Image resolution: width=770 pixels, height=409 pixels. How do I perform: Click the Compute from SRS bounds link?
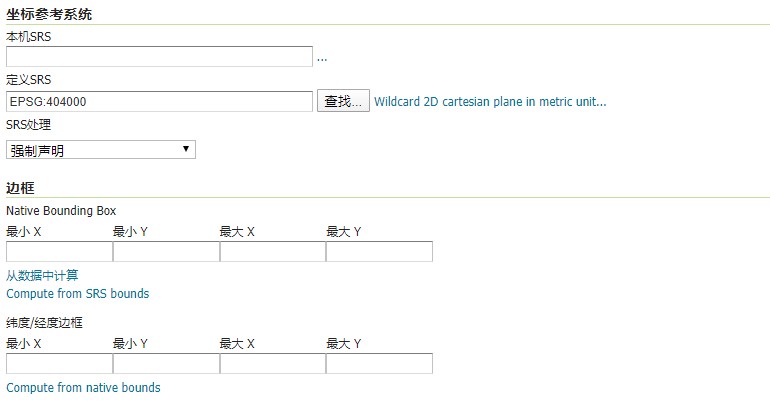(x=77, y=294)
